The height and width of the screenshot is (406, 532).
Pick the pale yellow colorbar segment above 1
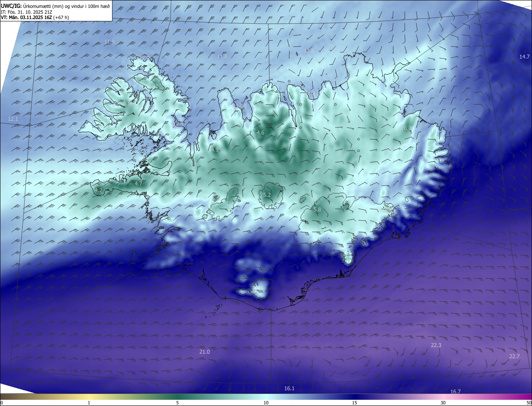[x=89, y=397]
